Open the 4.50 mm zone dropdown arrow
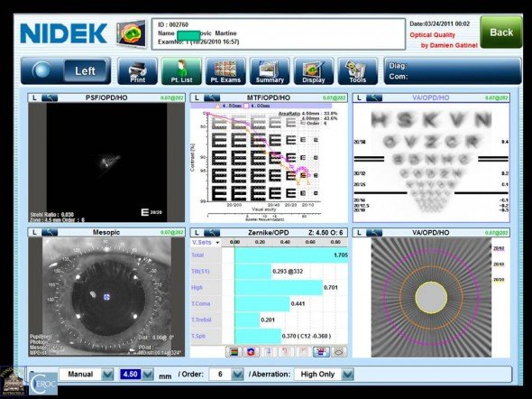532x399 pixels. 148,375
